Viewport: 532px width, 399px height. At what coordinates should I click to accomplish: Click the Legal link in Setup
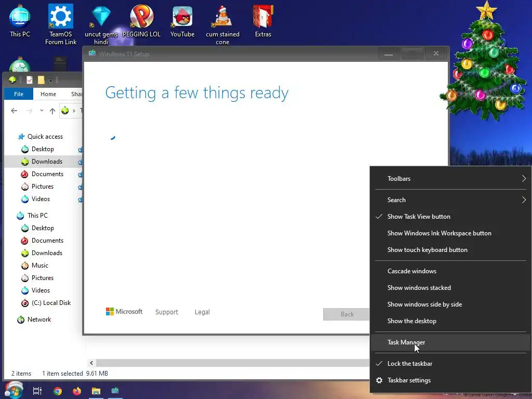pyautogui.click(x=202, y=312)
